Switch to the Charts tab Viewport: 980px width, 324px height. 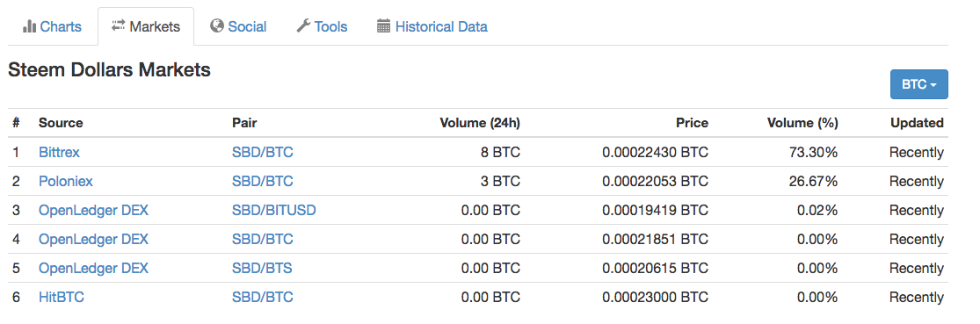coord(53,27)
